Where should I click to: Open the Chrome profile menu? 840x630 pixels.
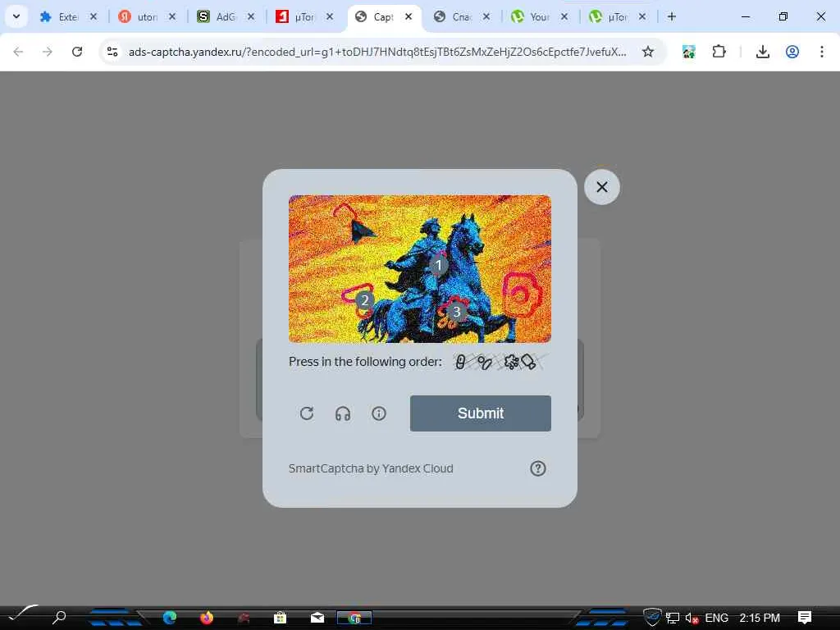[x=792, y=52]
